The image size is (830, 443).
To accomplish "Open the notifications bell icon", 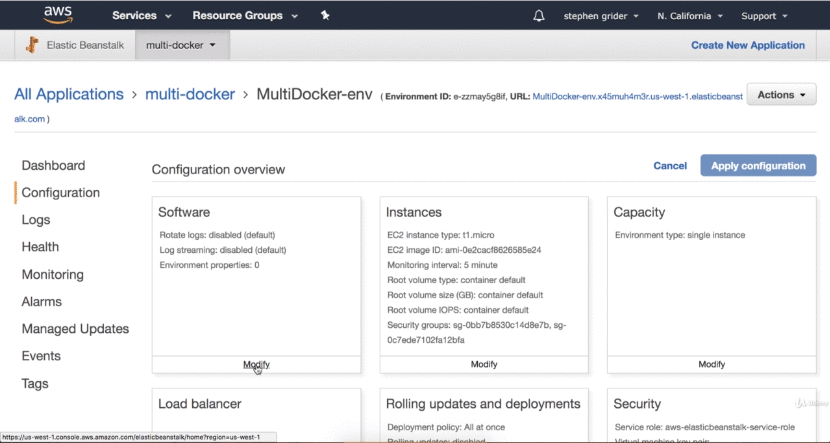I will (x=538, y=16).
